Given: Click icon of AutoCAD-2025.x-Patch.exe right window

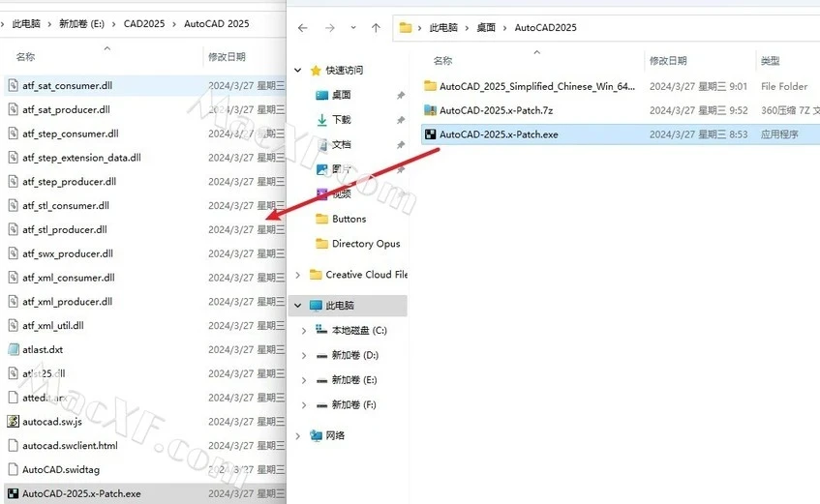Looking at the screenshot, I should (x=430, y=134).
